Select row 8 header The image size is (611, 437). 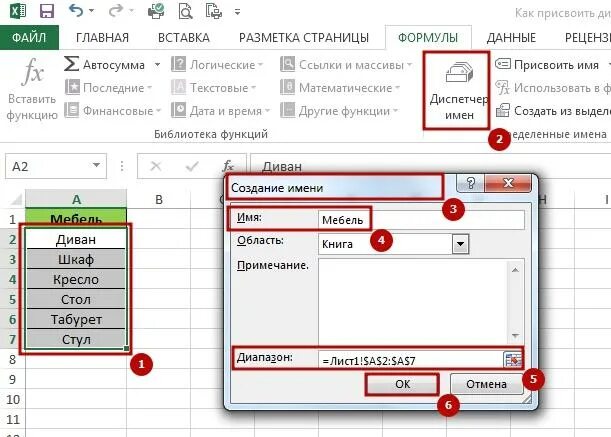tap(12, 359)
